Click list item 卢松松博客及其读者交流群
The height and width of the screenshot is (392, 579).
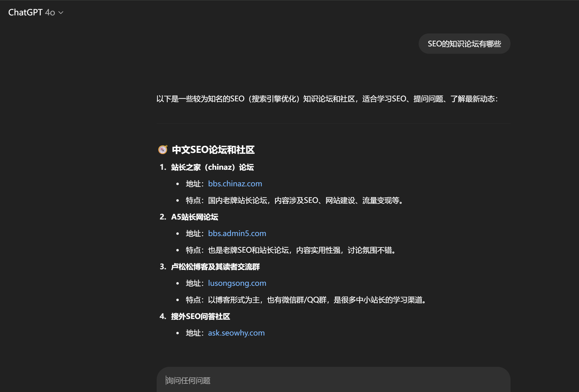(215, 266)
